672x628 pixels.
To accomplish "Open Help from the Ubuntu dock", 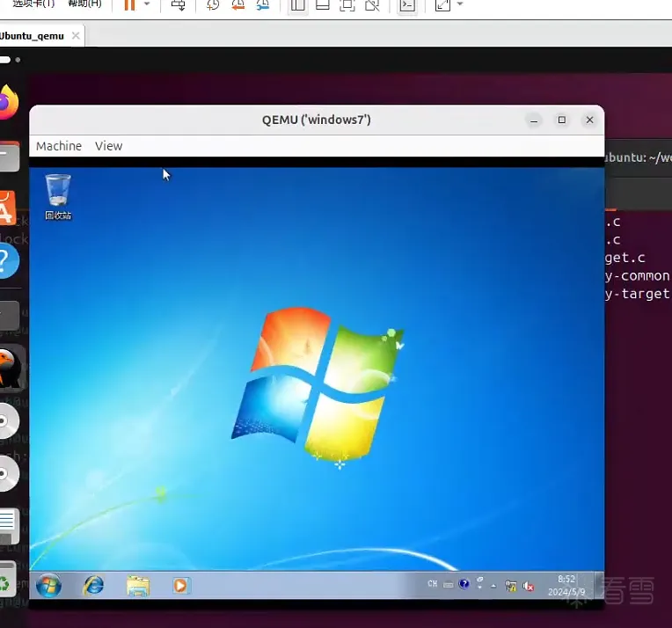I will coord(9,260).
